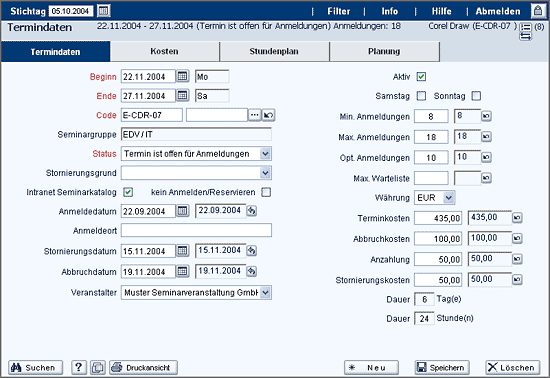The image size is (550, 378).
Task: Click the Speichern button
Action: tap(442, 367)
